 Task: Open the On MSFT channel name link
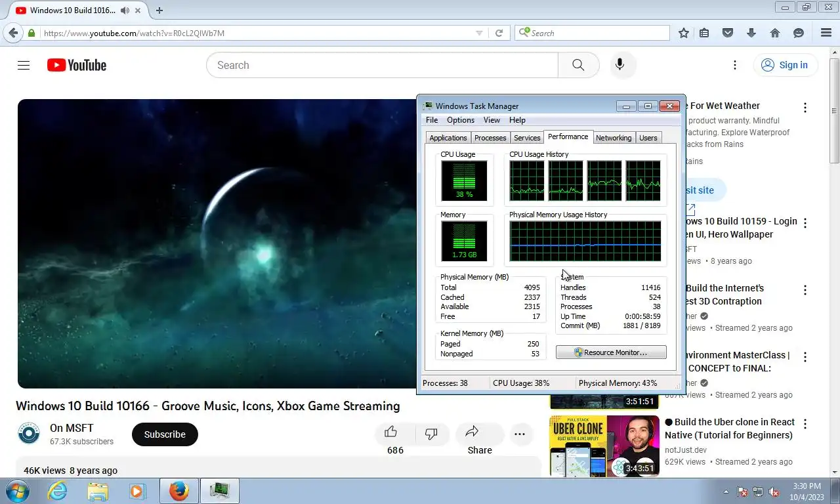[x=72, y=428]
